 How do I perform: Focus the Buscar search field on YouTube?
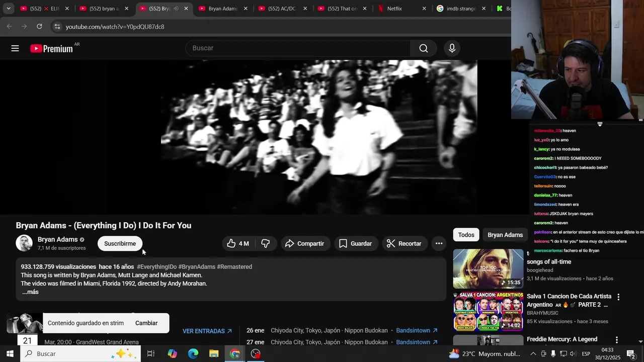[x=298, y=48]
